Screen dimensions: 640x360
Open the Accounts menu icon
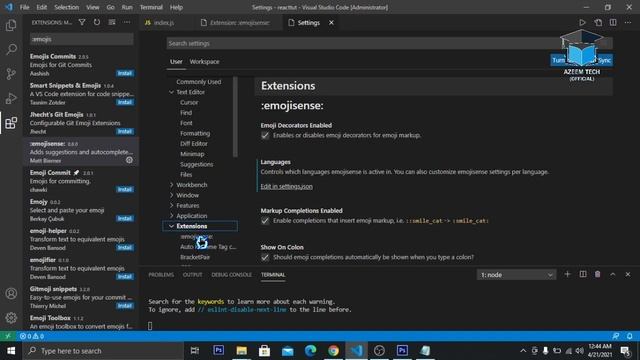11,293
